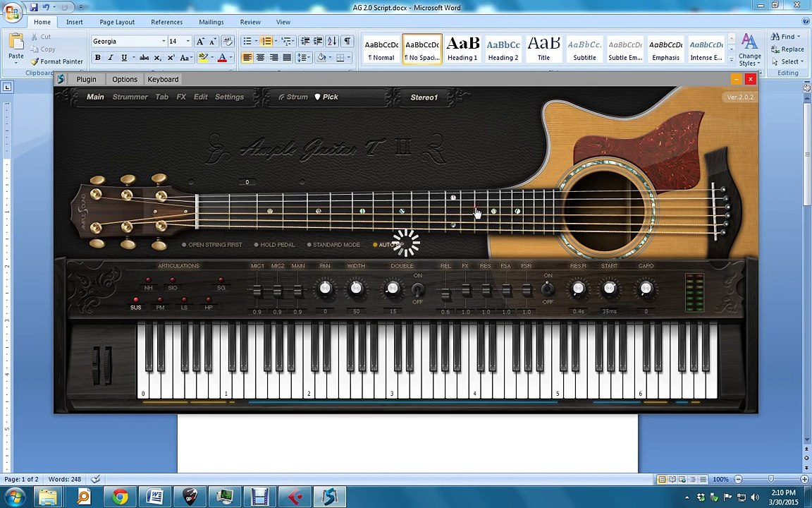The image size is (812, 508).
Task: Toggle Standard Mode option
Action: [333, 245]
